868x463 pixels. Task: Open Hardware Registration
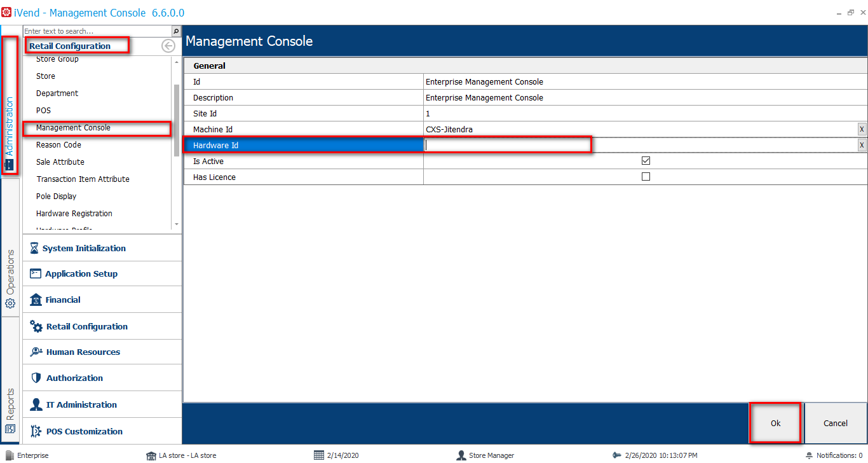point(74,214)
